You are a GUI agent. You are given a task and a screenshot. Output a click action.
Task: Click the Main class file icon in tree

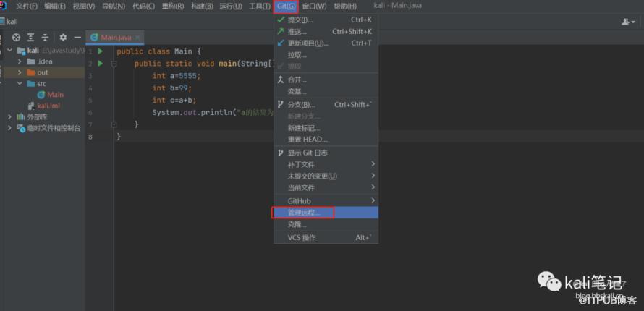click(x=41, y=95)
